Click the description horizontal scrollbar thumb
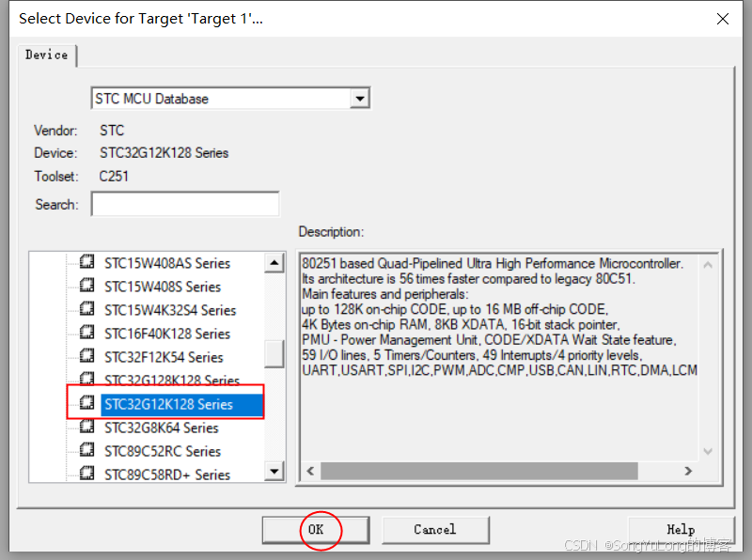 click(479, 471)
